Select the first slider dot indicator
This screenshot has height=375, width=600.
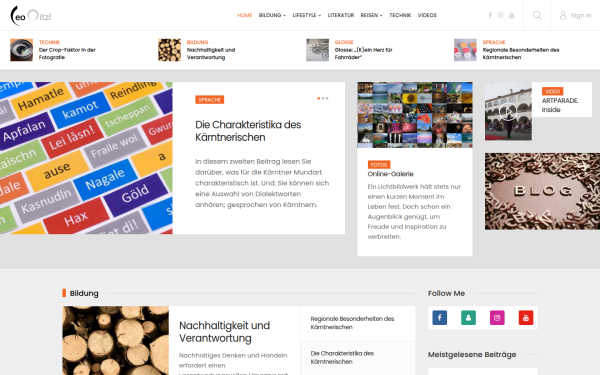318,98
